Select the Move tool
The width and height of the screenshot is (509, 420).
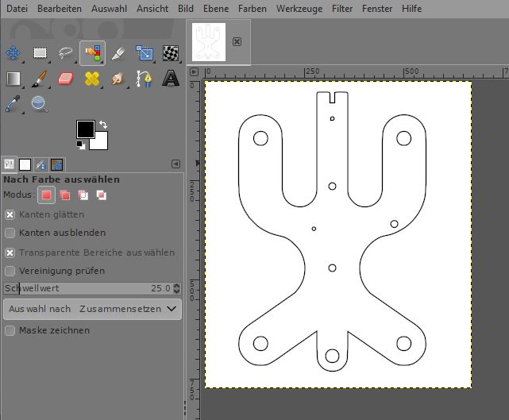(x=13, y=53)
